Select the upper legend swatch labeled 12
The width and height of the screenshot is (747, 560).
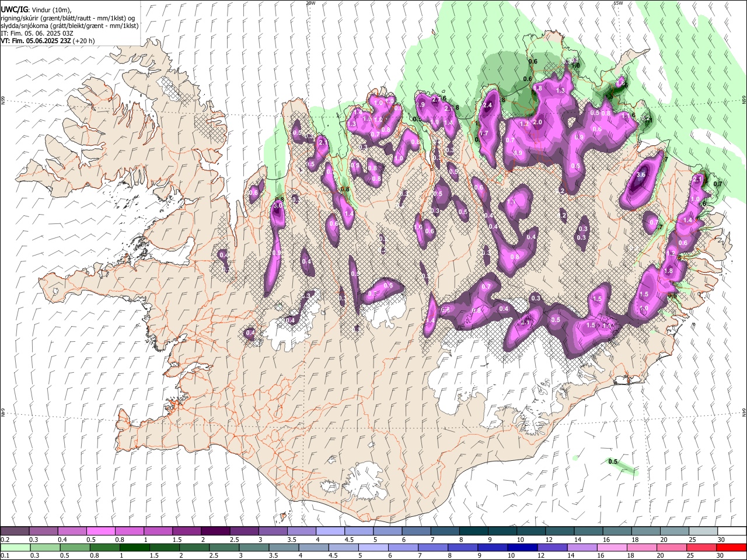(559, 531)
